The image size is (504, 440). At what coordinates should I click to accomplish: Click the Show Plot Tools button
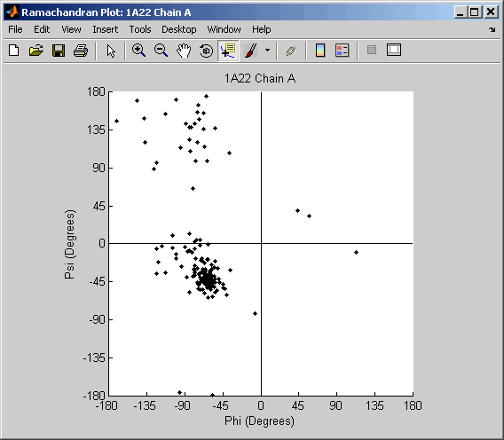394,51
